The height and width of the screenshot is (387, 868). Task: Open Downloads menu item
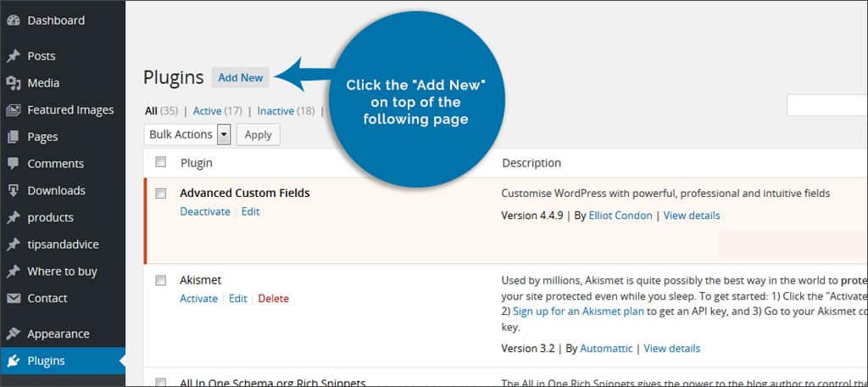[x=57, y=191]
